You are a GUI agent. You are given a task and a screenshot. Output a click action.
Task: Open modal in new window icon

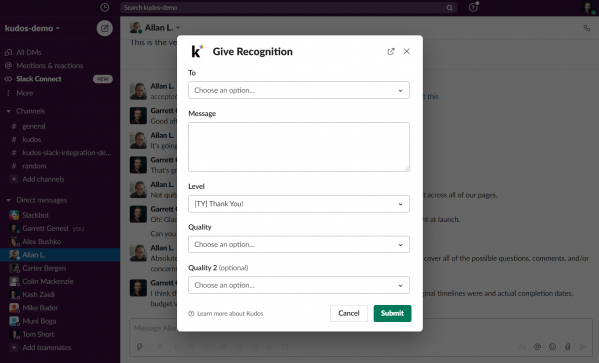click(x=390, y=52)
